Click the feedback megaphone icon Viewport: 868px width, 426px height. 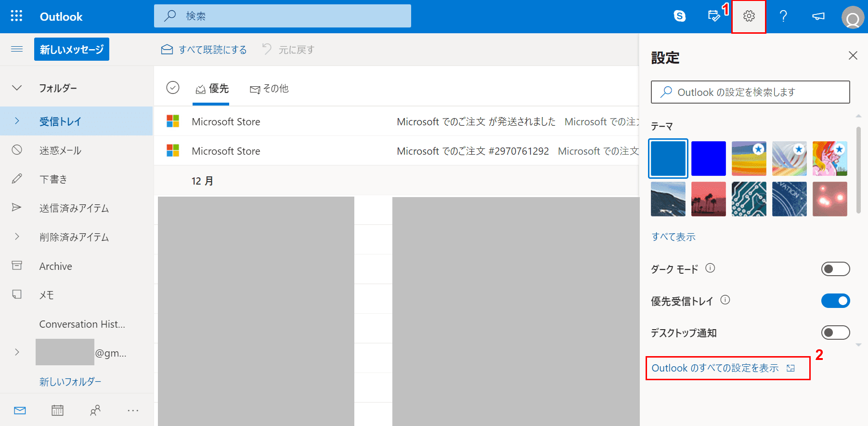tap(818, 16)
